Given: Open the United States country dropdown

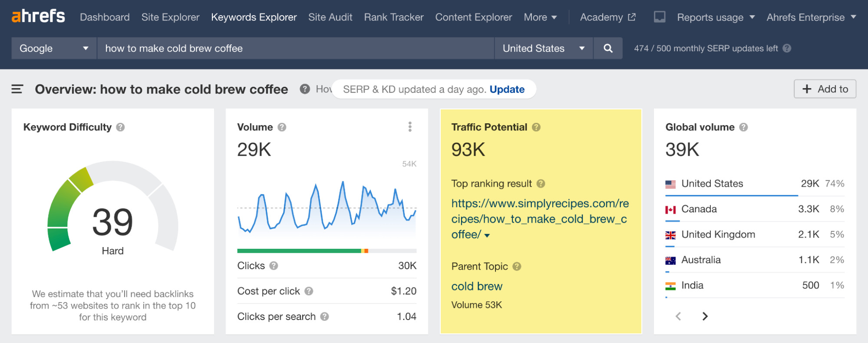Looking at the screenshot, I should (x=544, y=48).
